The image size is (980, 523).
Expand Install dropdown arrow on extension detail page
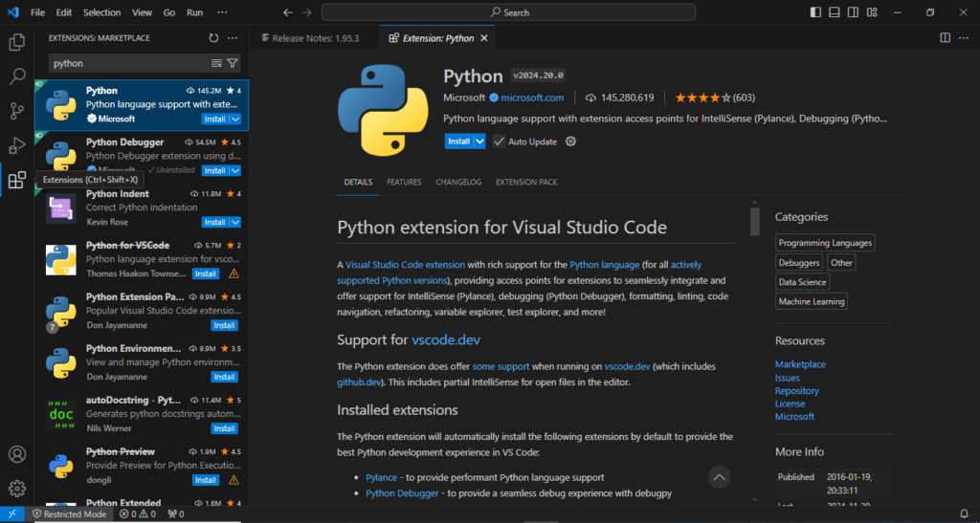tap(479, 142)
